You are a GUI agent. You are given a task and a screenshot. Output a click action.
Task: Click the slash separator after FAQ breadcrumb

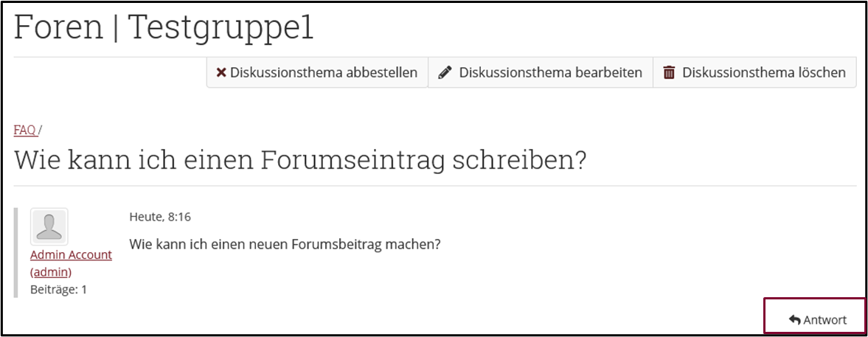(41, 130)
